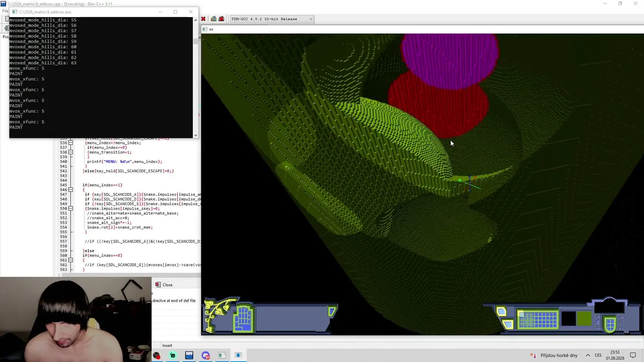Click code line 553 'snake_alt_sign*=-1;'
This screenshot has height=362, width=644.
109,223
